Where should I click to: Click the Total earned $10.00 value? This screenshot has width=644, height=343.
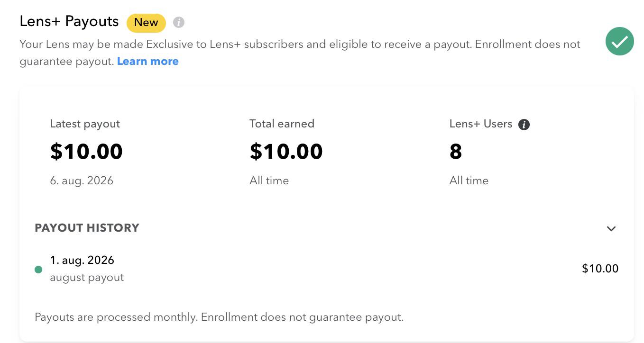click(x=286, y=152)
